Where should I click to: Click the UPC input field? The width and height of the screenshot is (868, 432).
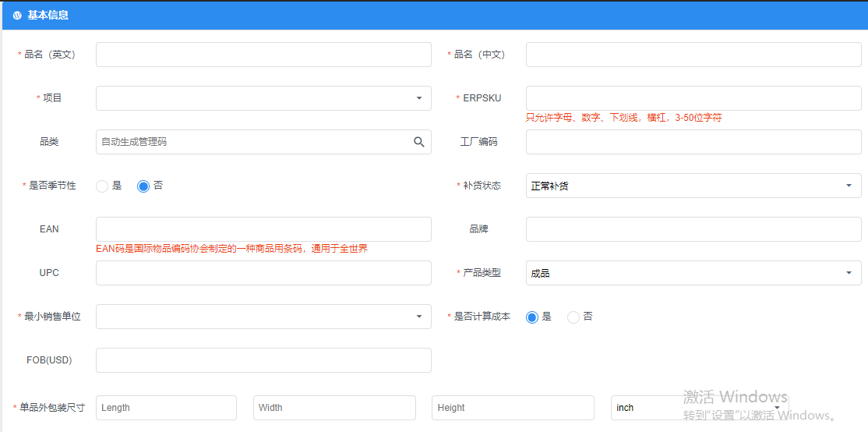point(263,273)
